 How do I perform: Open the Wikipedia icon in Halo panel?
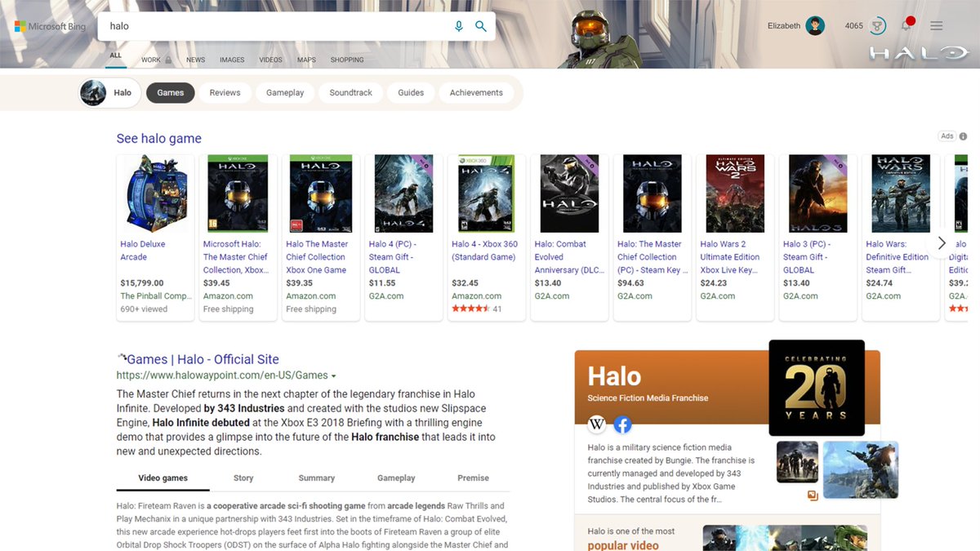pos(597,424)
